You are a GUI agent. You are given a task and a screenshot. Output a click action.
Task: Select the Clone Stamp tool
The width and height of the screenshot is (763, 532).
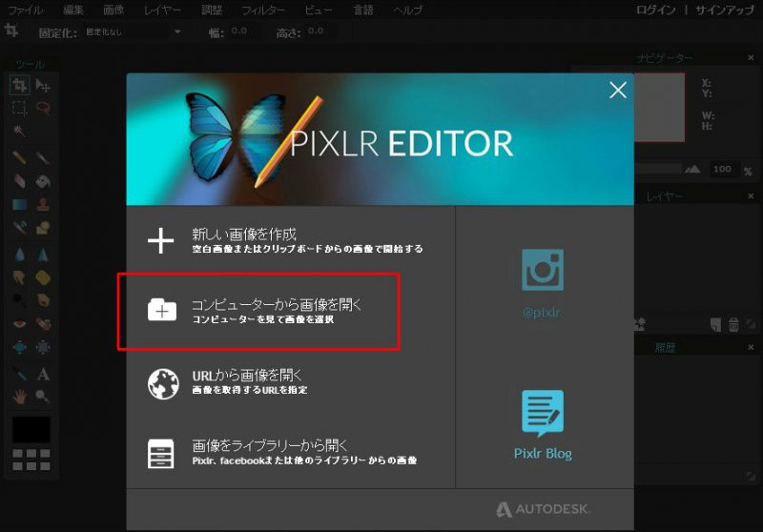[x=43, y=204]
